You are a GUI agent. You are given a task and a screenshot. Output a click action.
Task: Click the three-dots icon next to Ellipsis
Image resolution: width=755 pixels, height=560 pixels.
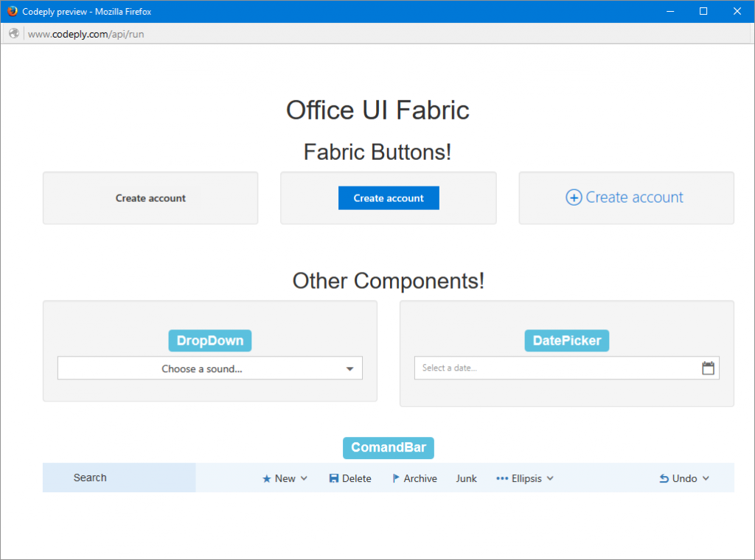point(502,479)
